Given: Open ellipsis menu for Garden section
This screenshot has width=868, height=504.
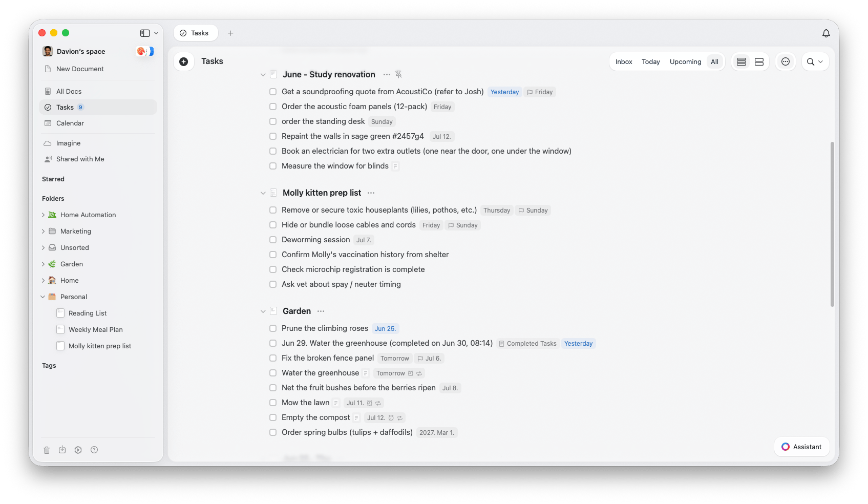Looking at the screenshot, I should click(321, 311).
